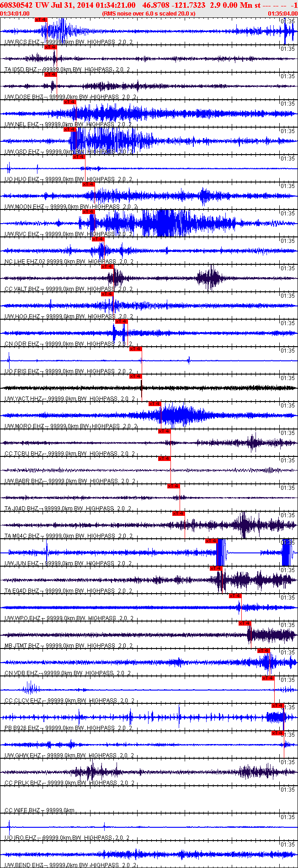The image size is (298, 868).
Task: Click the red pick marker on UW.YACT trace
Action: 136,376
